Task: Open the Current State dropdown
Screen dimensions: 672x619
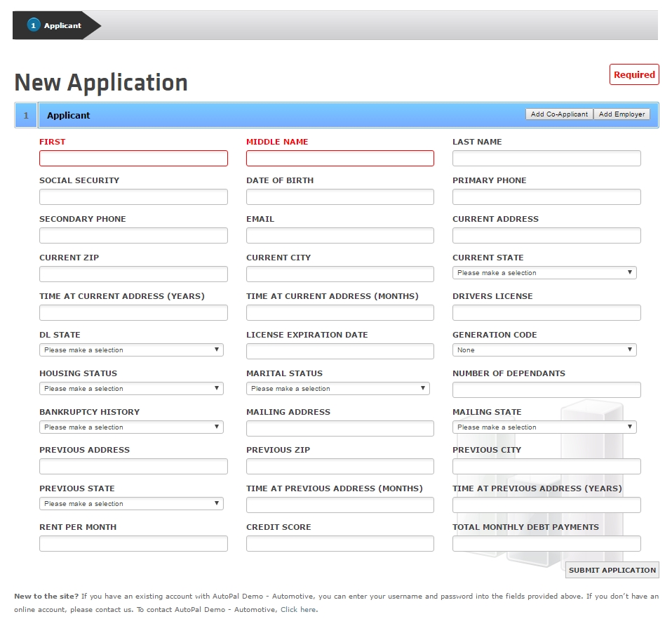Action: pos(544,272)
